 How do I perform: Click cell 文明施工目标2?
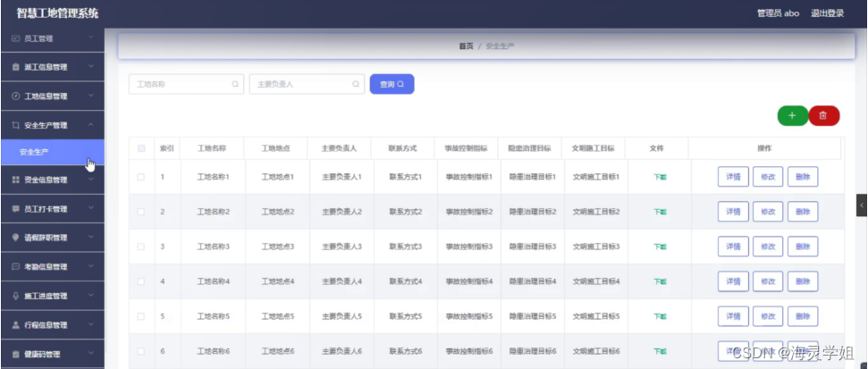tap(596, 212)
